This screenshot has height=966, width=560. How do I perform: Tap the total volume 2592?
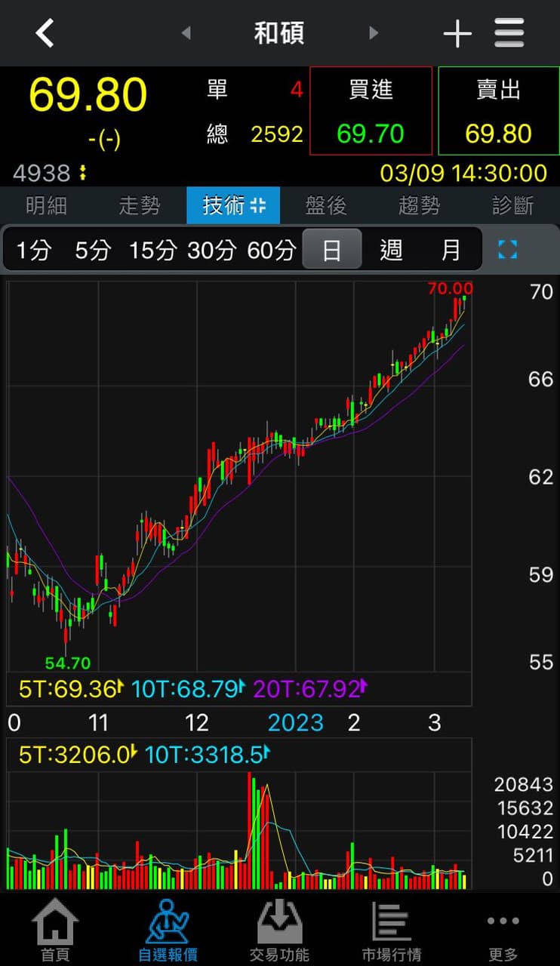[277, 134]
